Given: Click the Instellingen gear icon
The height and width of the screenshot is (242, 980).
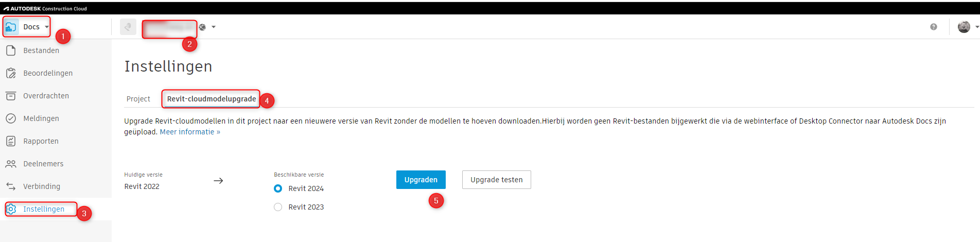Looking at the screenshot, I should 11,209.
